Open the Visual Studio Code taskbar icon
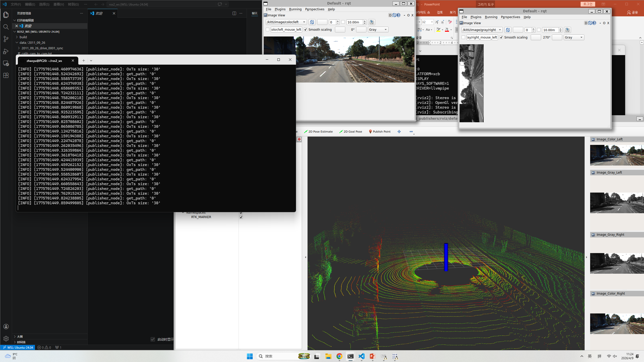Screen dimensions: 644x362 point(362,356)
